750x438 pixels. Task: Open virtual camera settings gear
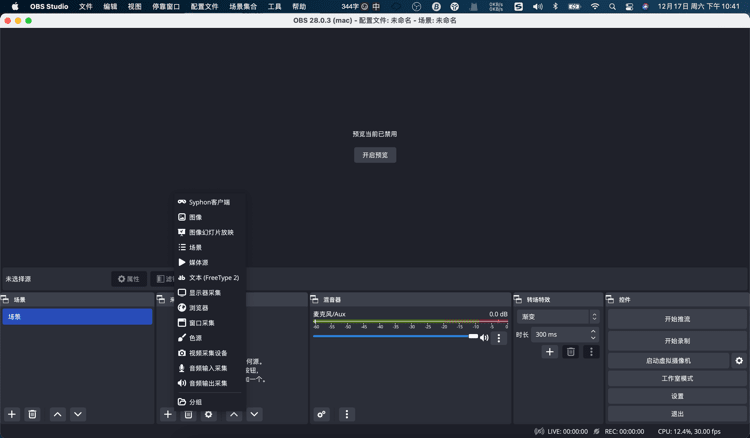[739, 361]
